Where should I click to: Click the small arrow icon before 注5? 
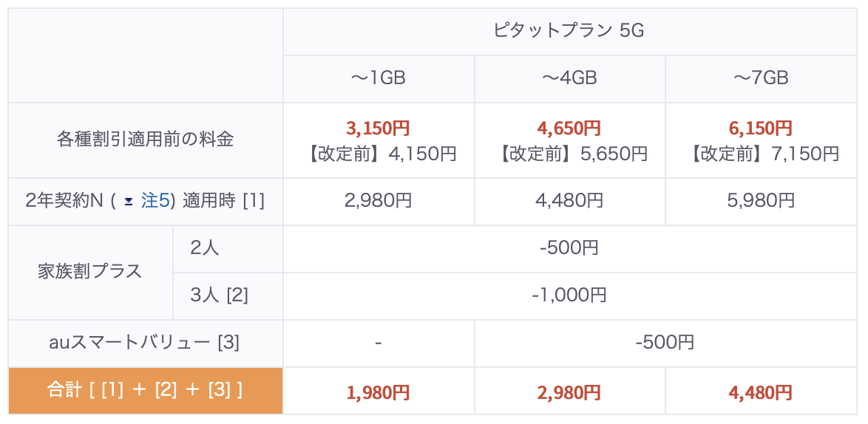129,201
